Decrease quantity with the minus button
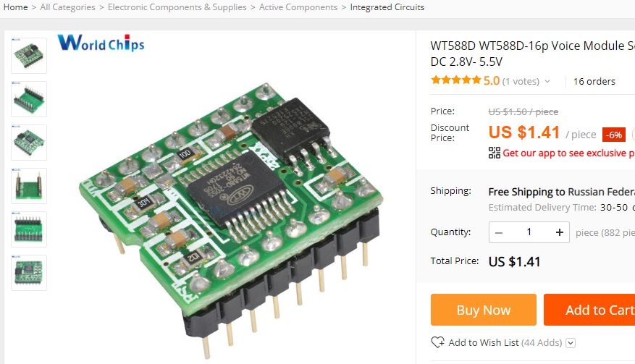 click(x=499, y=232)
